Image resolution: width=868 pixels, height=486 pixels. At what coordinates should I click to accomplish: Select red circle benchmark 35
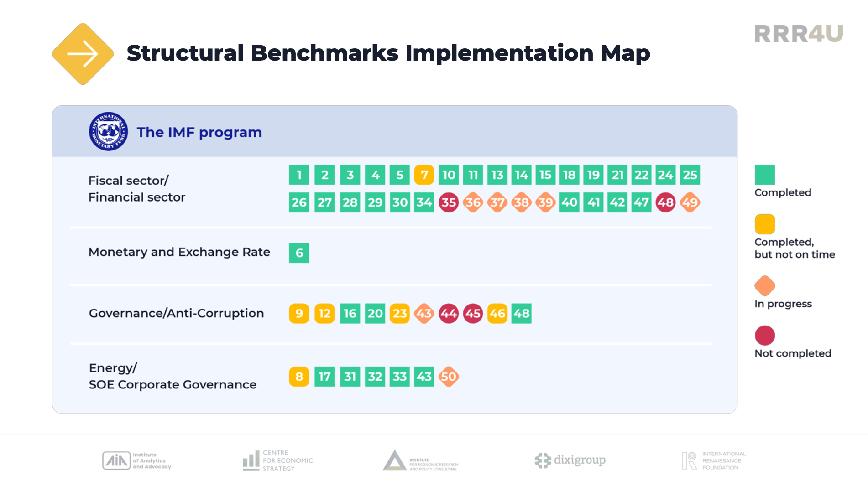[x=449, y=202]
